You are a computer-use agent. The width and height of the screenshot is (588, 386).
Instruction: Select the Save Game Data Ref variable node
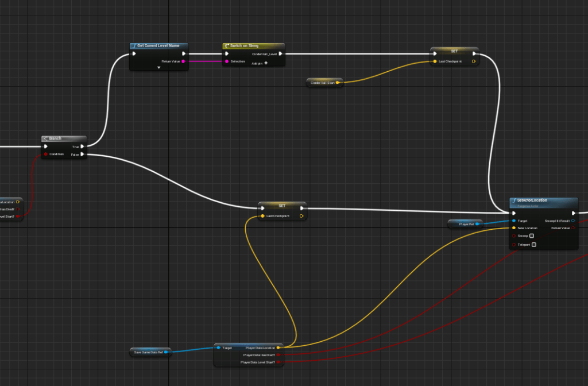point(149,352)
